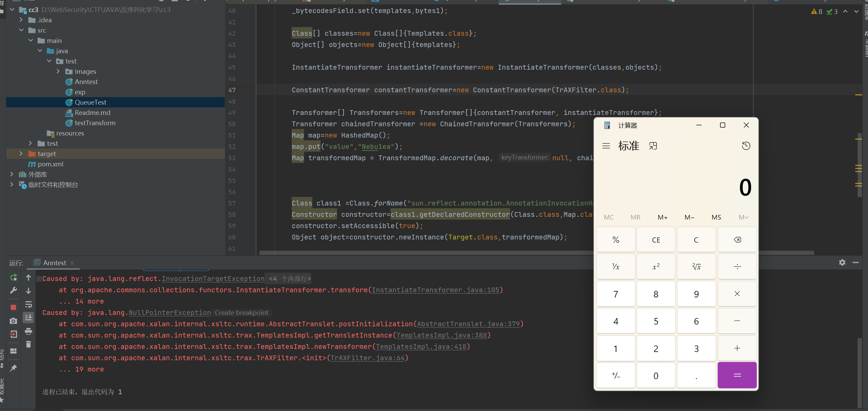
Task: Expand the images package
Action: pos(58,71)
